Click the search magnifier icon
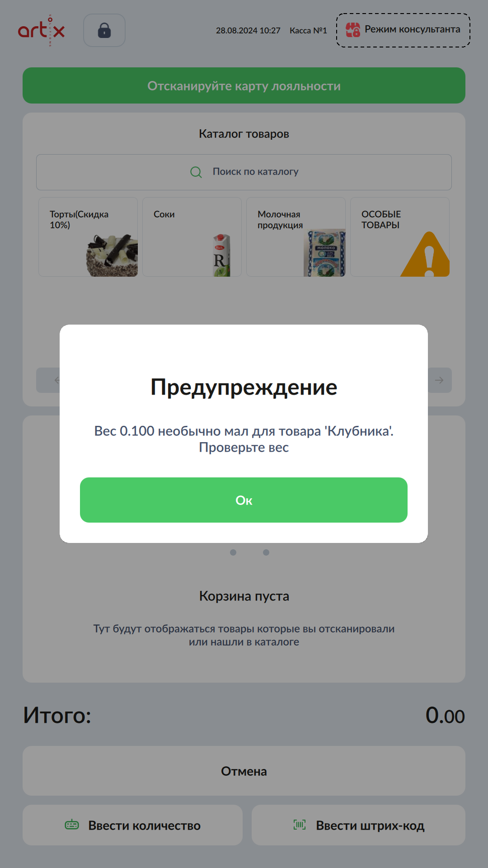This screenshot has width=488, height=868. point(196,172)
